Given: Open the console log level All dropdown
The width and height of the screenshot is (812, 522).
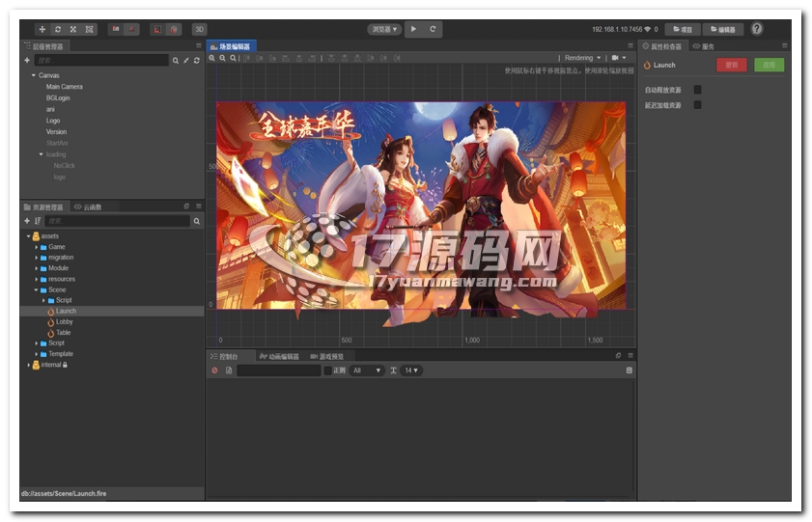Looking at the screenshot, I should tap(367, 371).
